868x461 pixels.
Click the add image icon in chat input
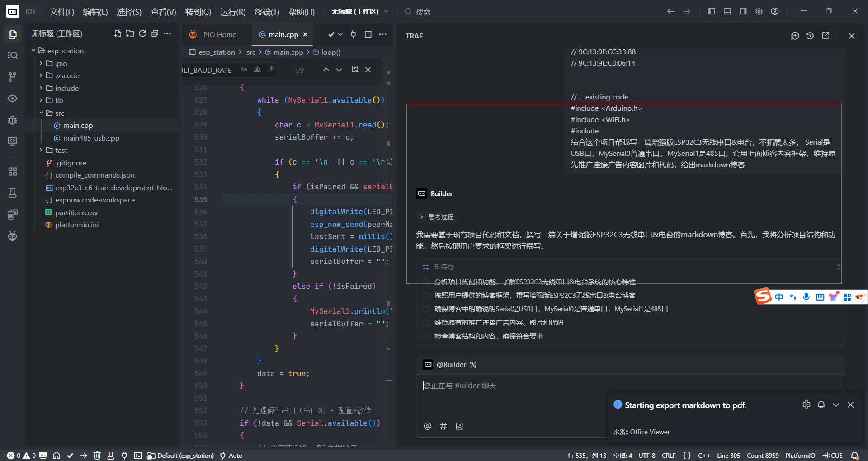(x=459, y=426)
